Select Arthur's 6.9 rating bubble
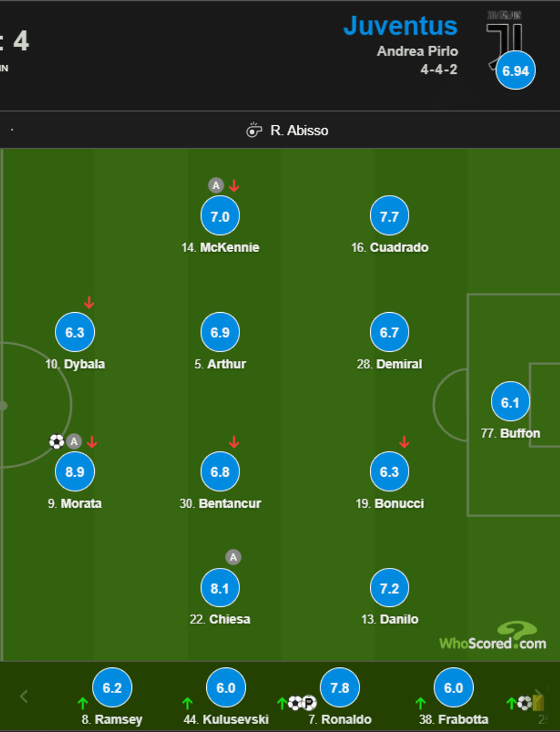Viewport: 560px width, 732px height. pyautogui.click(x=220, y=332)
